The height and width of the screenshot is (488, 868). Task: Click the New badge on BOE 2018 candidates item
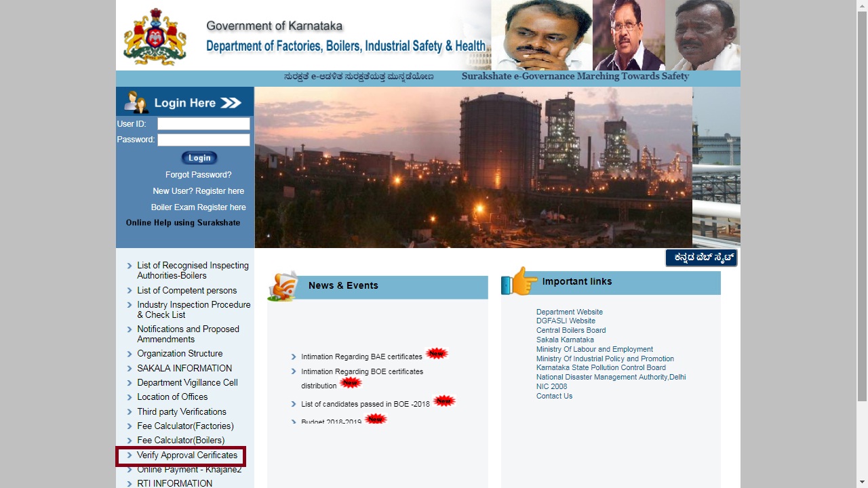(x=444, y=400)
